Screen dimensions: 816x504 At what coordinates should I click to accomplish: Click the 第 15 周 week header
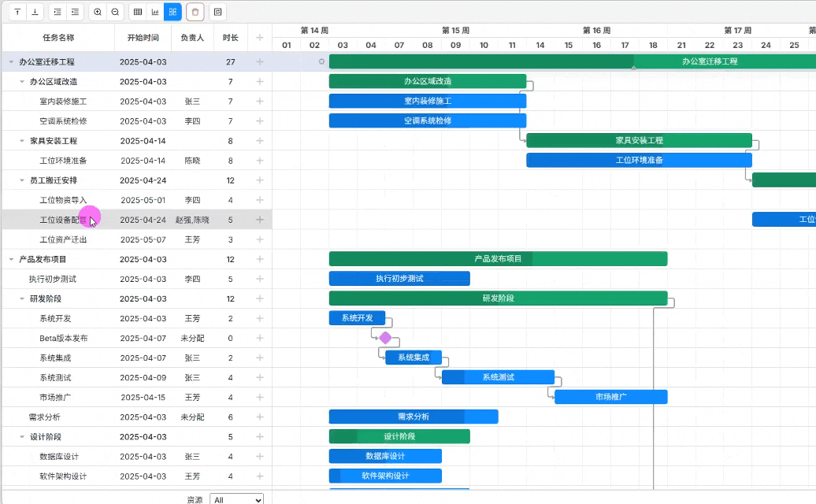point(455,31)
